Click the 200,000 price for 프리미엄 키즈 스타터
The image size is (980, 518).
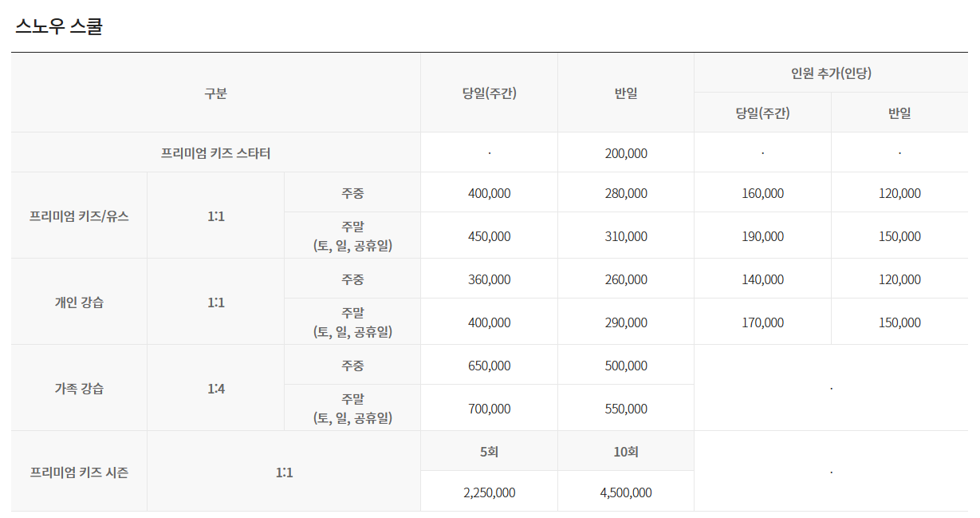pos(625,152)
